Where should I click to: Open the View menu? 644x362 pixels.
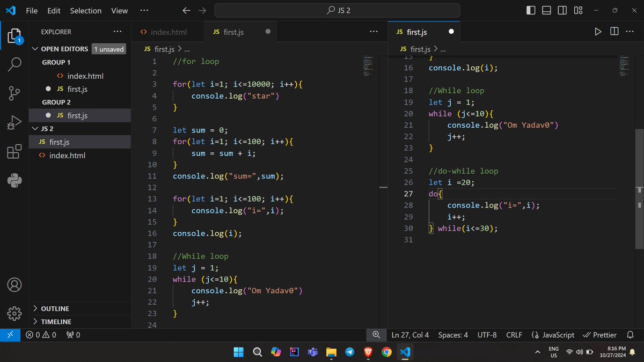[x=119, y=10]
